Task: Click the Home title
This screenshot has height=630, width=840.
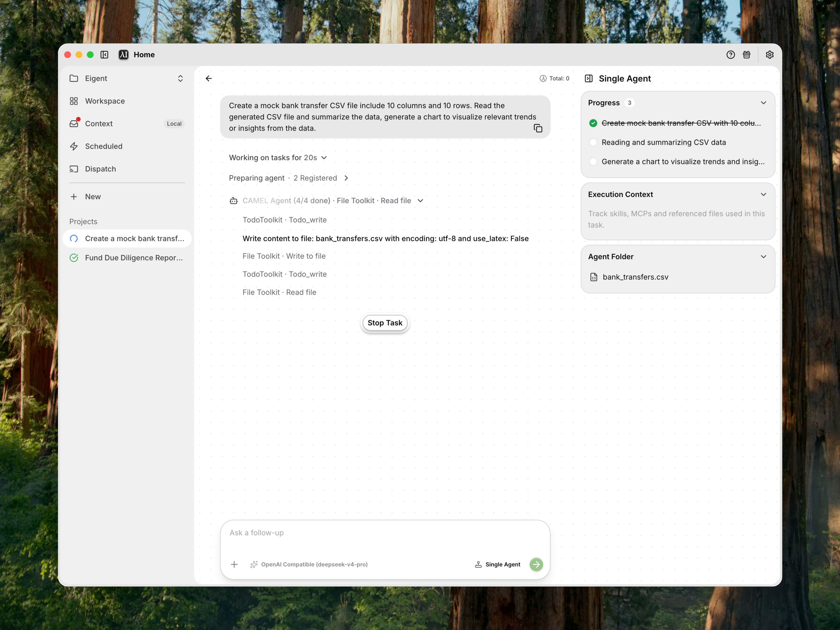Action: pos(144,55)
